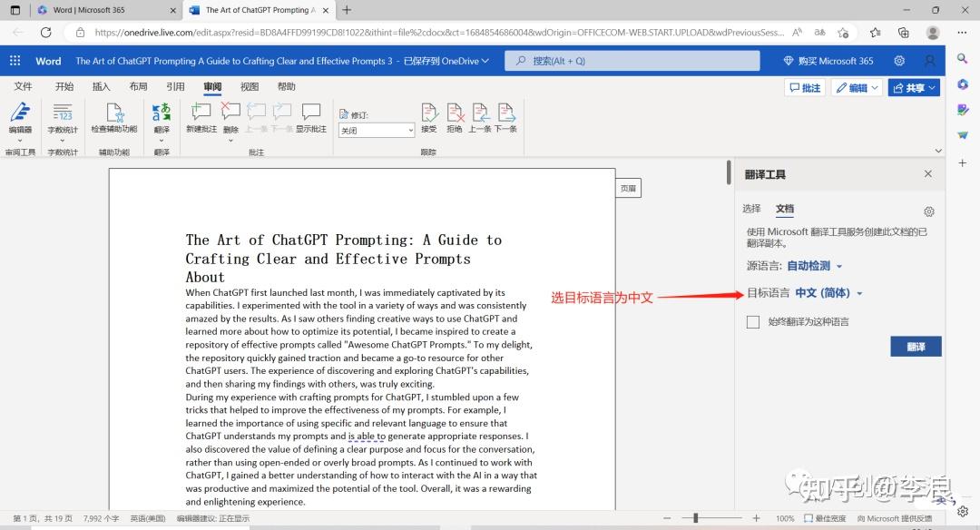Image resolution: width=980 pixels, height=530 pixels.
Task: Switch to the Insert ribbon tab
Action: 102,86
